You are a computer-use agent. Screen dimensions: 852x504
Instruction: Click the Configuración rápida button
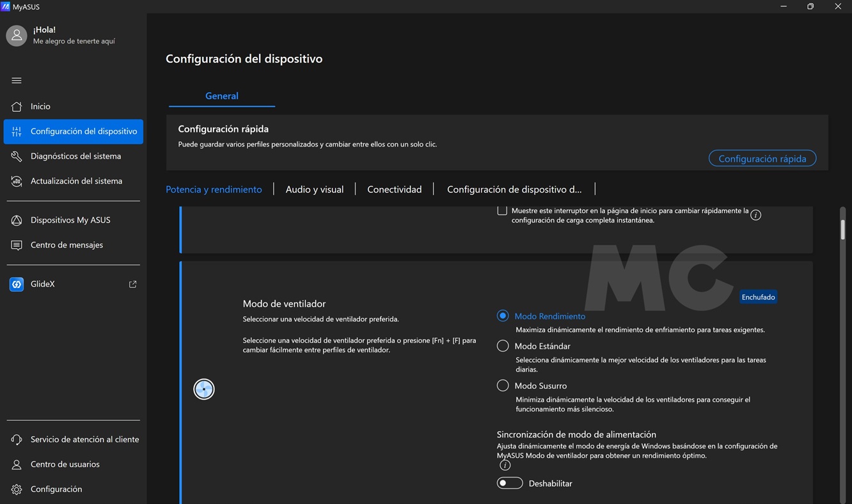(x=762, y=159)
